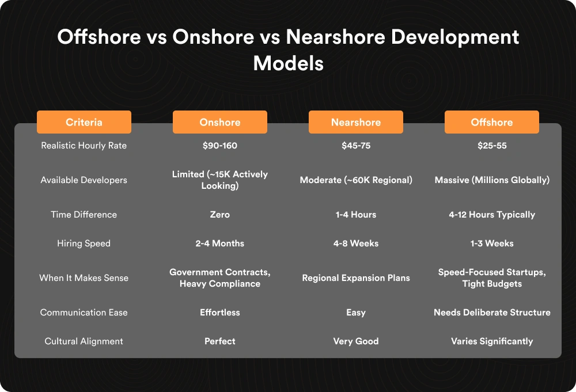576x392 pixels.
Task: Select the Zero time difference cell
Action: click(219, 214)
